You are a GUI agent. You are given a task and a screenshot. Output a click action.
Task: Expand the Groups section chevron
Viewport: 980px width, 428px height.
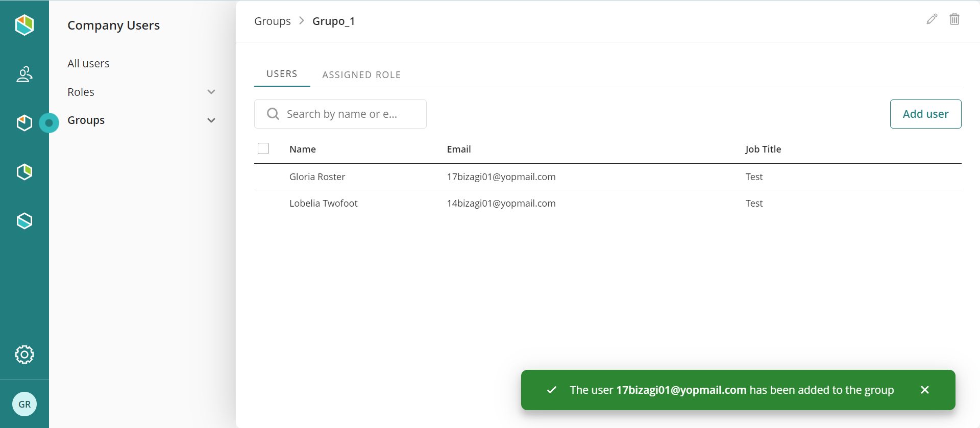click(211, 120)
